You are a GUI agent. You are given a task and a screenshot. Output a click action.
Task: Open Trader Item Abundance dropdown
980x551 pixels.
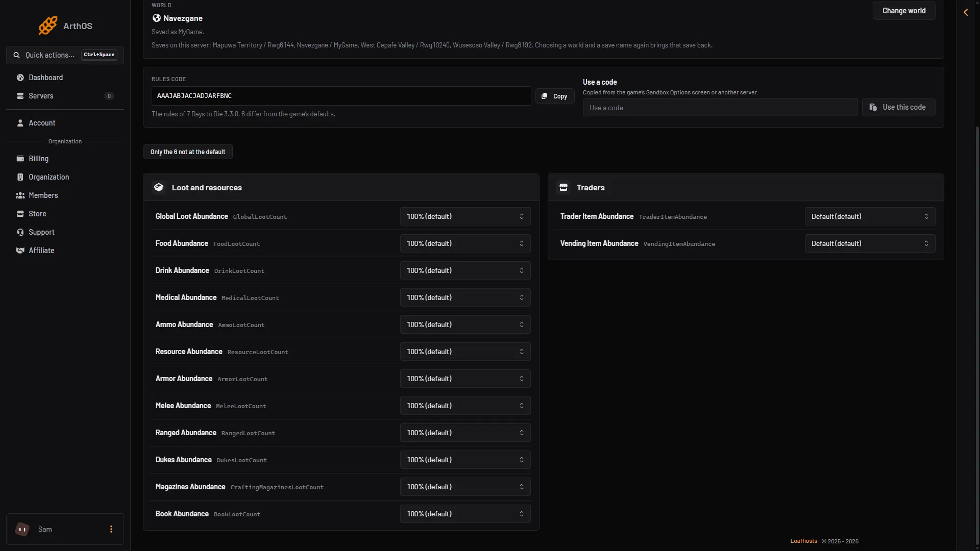[x=870, y=216]
